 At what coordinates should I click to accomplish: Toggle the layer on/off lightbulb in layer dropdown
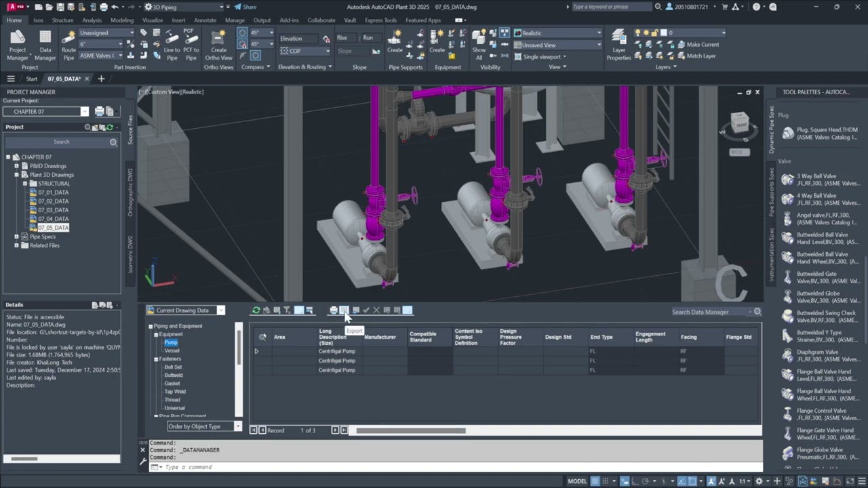[637, 33]
